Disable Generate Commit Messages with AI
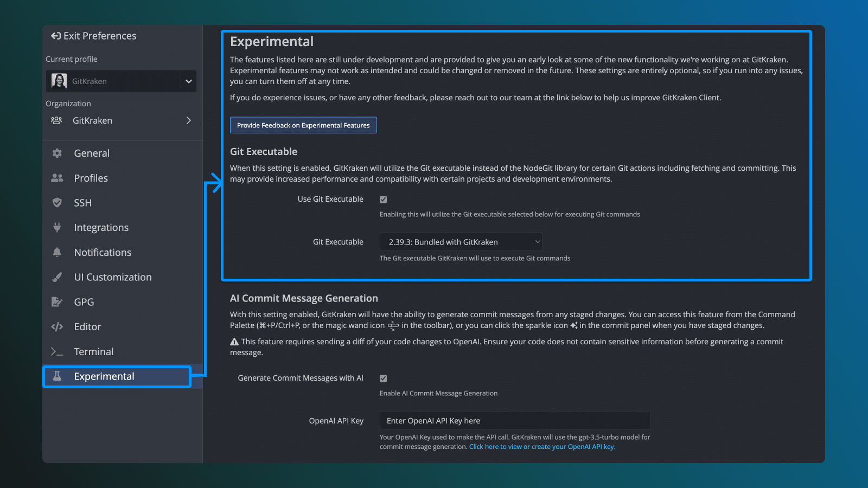Image resolution: width=868 pixels, height=488 pixels. (384, 378)
